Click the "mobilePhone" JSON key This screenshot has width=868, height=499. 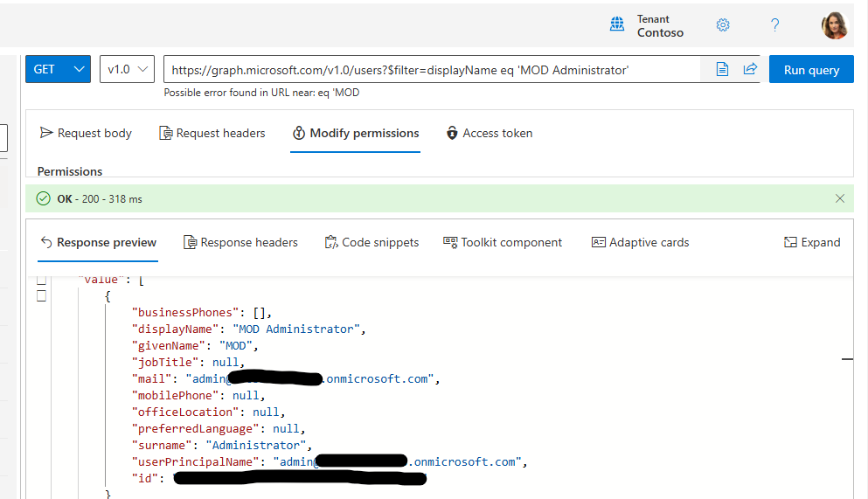175,396
